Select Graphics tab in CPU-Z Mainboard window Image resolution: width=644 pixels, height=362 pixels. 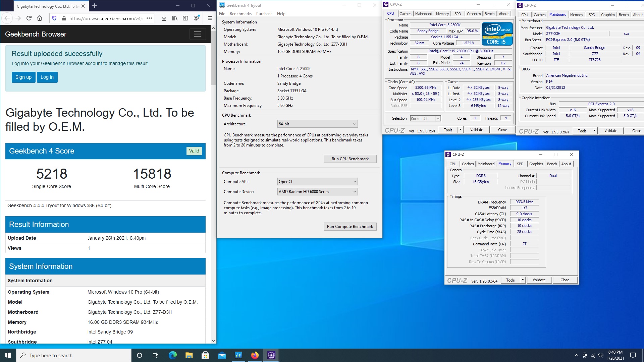(608, 15)
